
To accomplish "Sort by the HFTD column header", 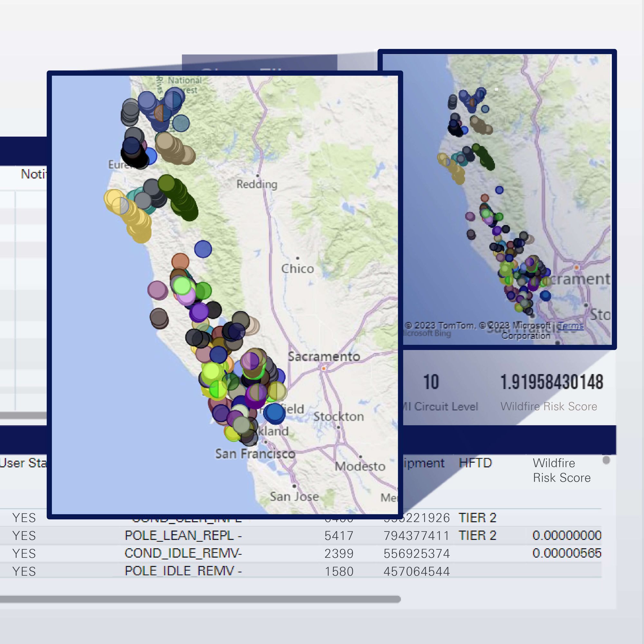I will coord(475,463).
